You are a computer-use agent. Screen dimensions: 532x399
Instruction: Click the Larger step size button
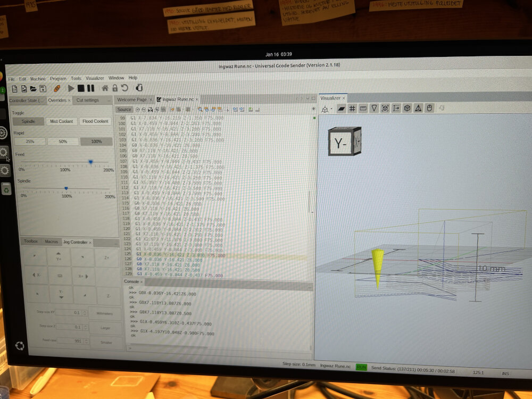[105, 328]
